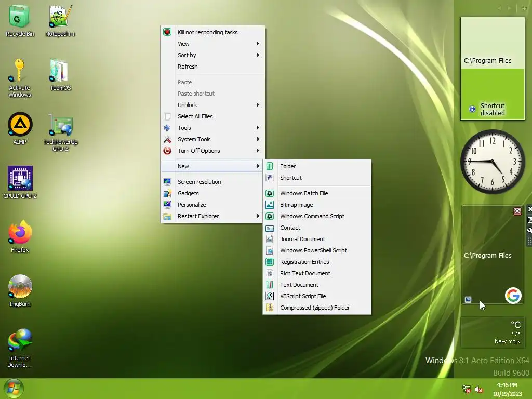Click the New York weather gadget

click(493, 332)
